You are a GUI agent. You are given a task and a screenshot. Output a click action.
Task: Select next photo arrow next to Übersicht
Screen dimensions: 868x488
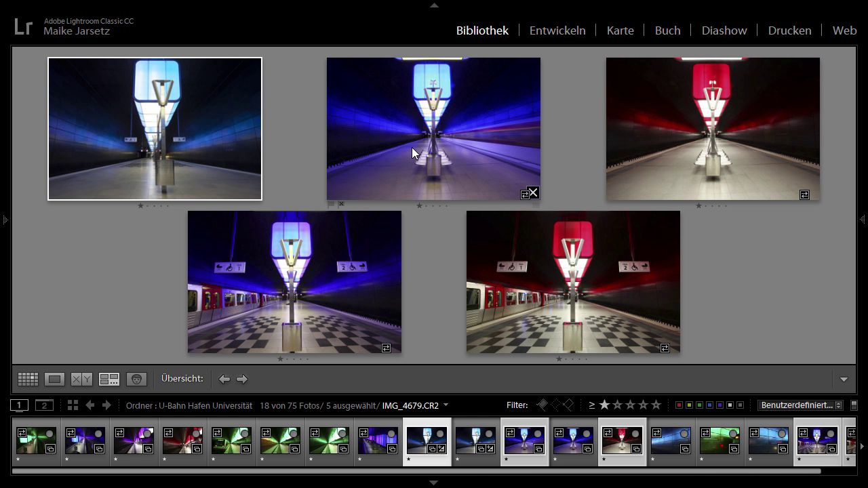coord(242,379)
